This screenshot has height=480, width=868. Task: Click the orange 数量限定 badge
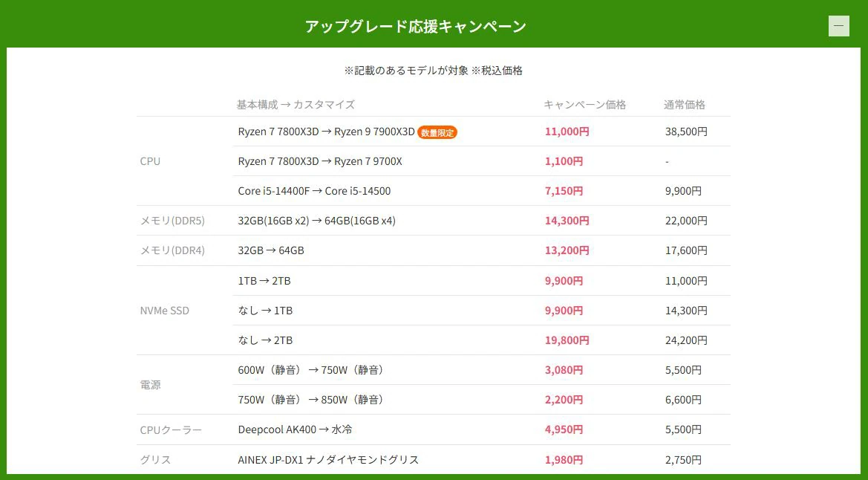point(437,132)
